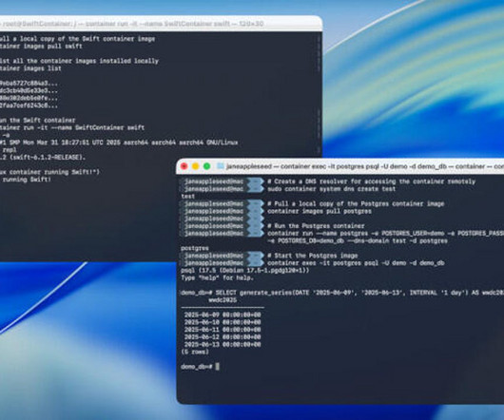504x420 pixels.
Task: Minimize the janeappleseed terminal window
Action: click(x=196, y=166)
